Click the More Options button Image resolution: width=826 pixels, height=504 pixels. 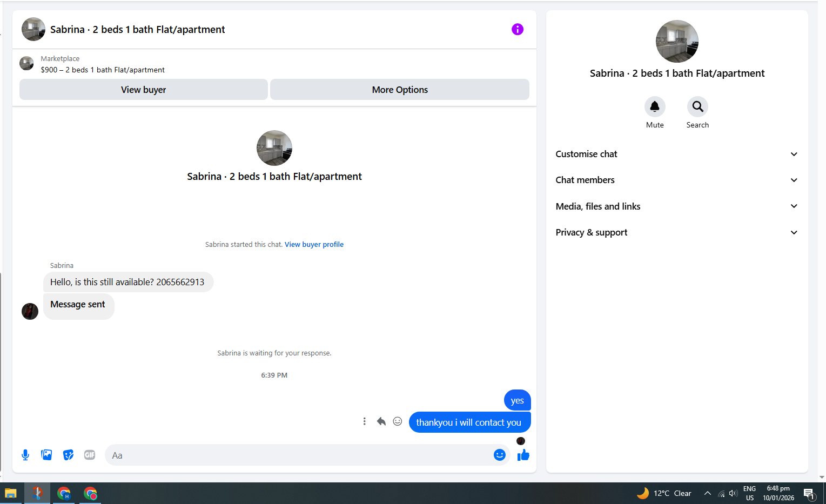click(x=400, y=90)
